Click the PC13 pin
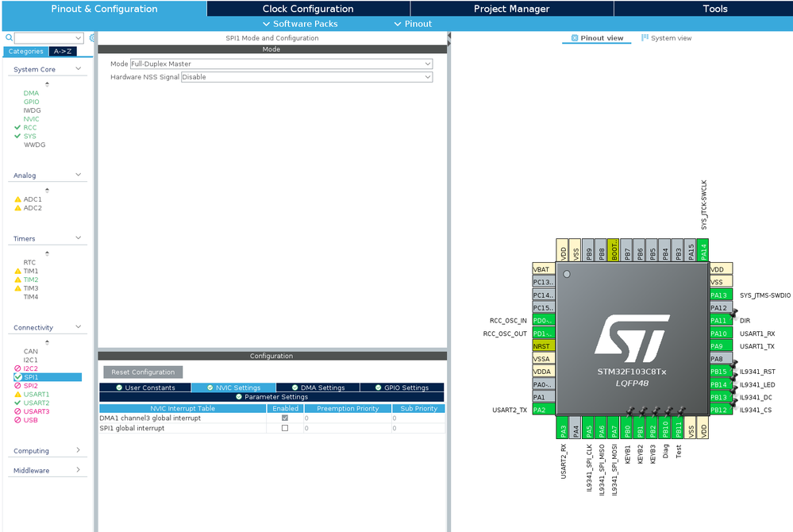The width and height of the screenshot is (793, 532). tap(544, 282)
